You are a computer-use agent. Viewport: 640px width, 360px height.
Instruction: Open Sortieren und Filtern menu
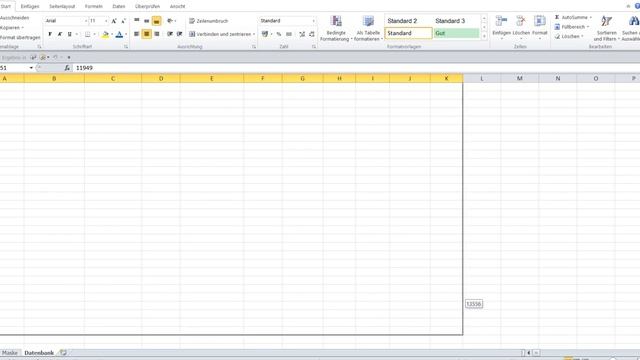(607, 28)
